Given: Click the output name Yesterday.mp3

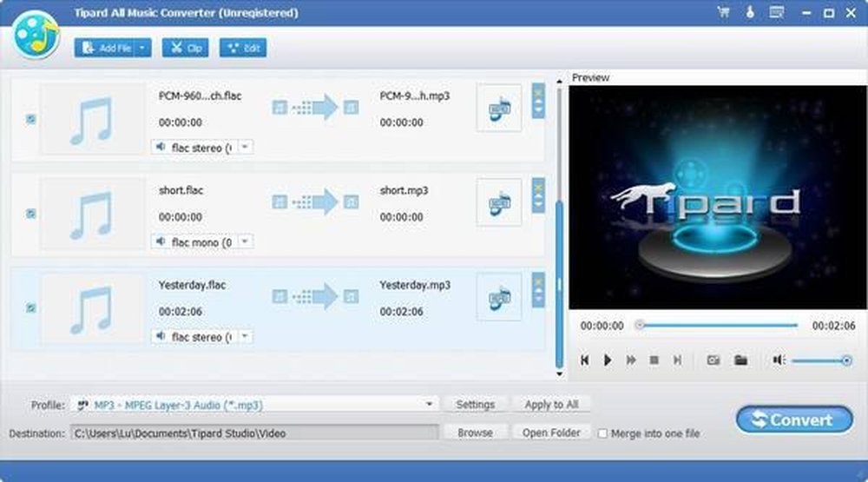Looking at the screenshot, I should [415, 286].
